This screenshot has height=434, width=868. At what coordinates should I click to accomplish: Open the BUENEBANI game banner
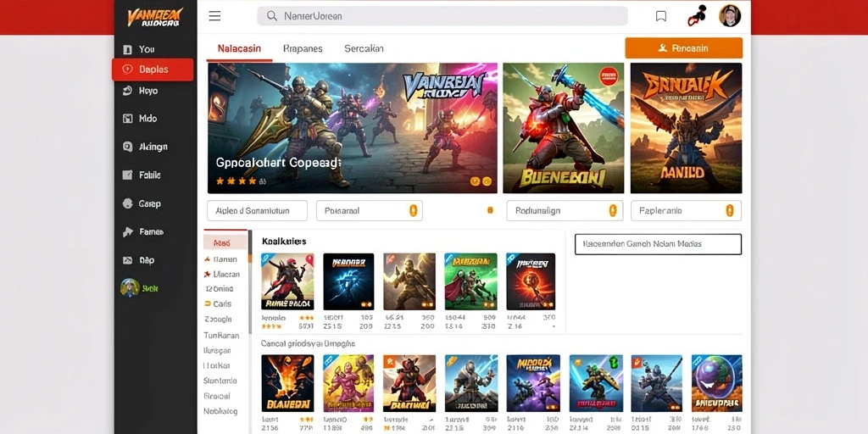(564, 128)
